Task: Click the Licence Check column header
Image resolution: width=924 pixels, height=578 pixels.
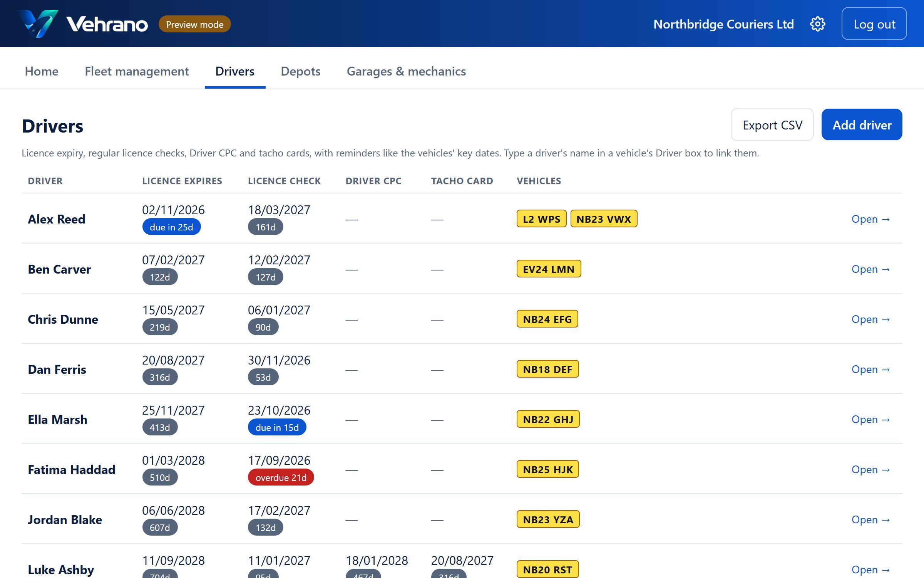Action: pos(284,181)
